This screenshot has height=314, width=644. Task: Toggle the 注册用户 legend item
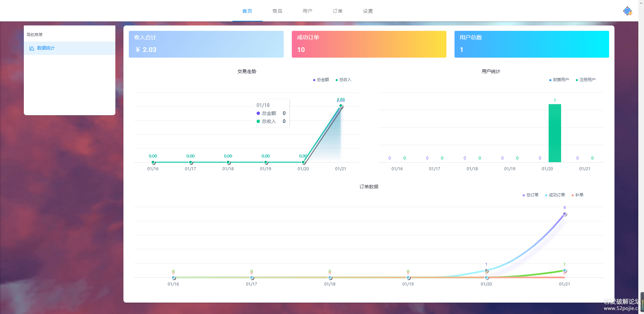pyautogui.click(x=585, y=80)
